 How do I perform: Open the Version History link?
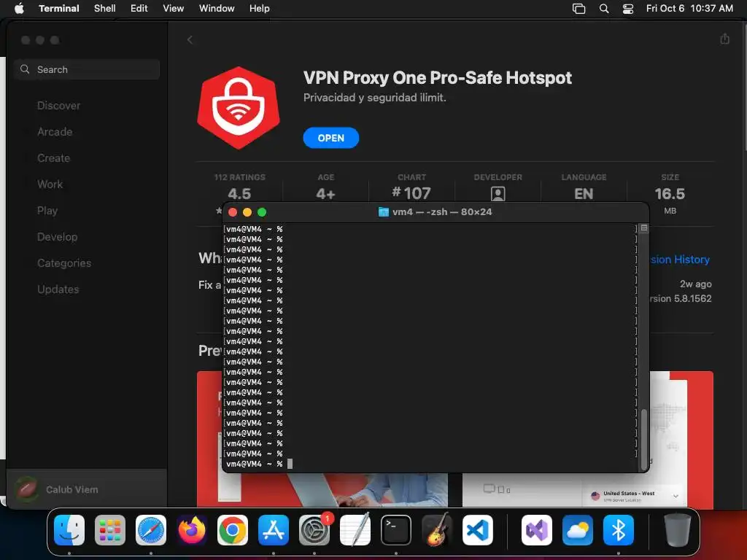coord(680,260)
